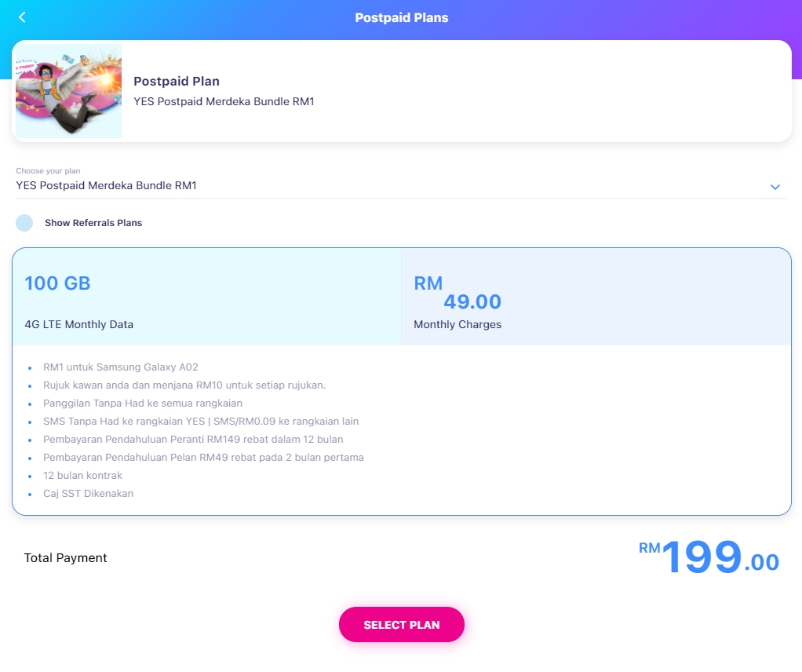This screenshot has height=672, width=802.
Task: Click the 'Show Referrals Plans' label text
Action: pyautogui.click(x=93, y=223)
